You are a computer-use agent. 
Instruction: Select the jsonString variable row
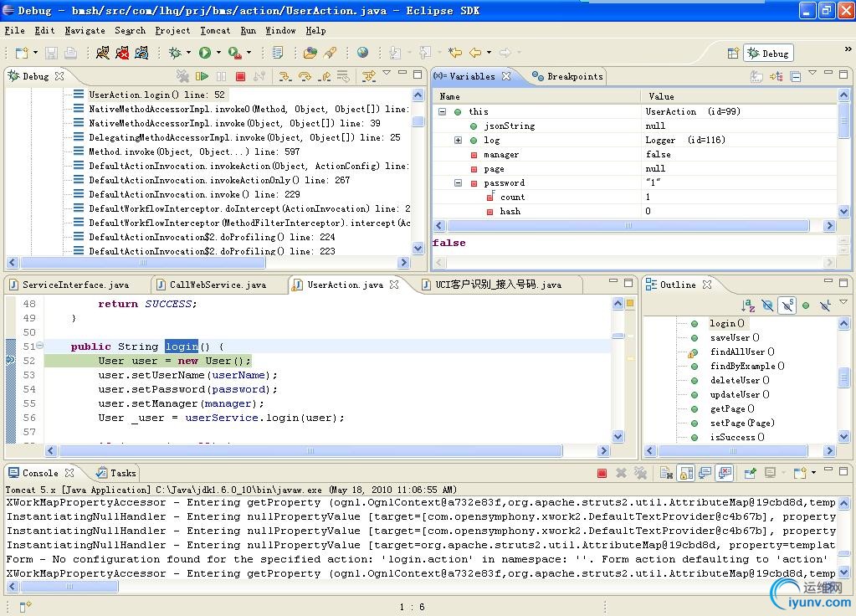(635, 126)
